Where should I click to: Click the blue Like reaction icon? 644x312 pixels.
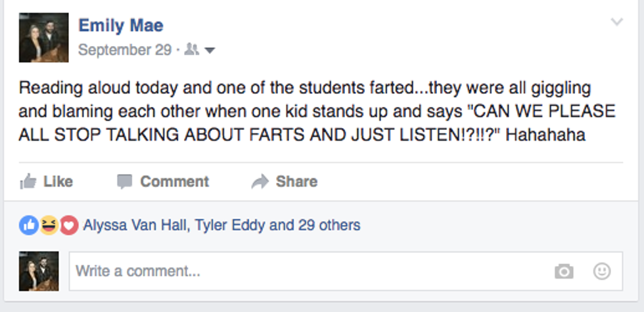click(x=28, y=225)
